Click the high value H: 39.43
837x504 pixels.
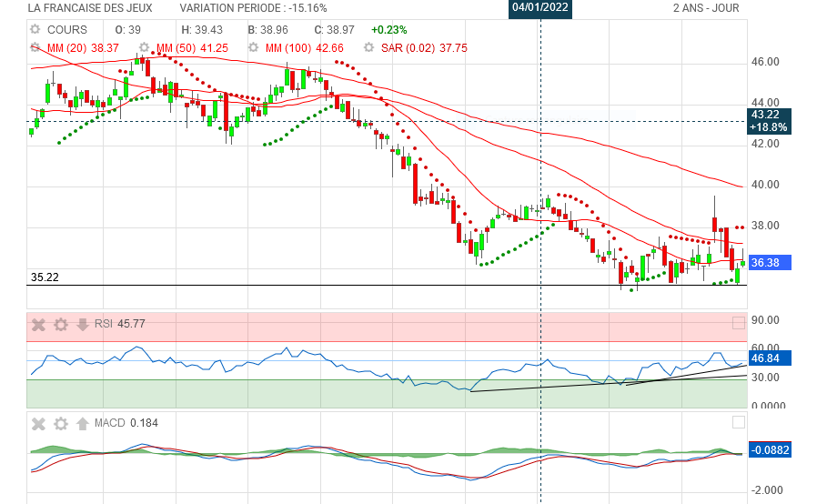click(x=202, y=30)
